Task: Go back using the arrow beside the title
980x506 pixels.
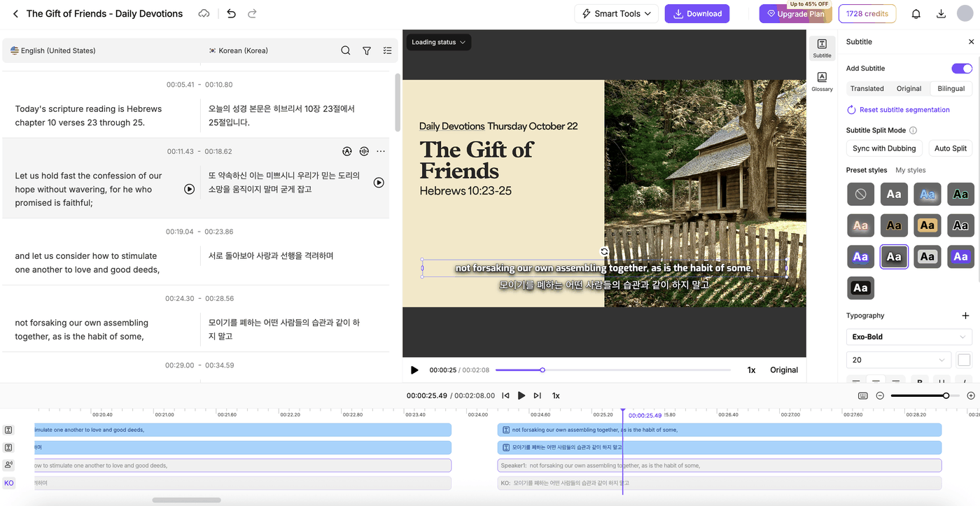Action: [15, 13]
